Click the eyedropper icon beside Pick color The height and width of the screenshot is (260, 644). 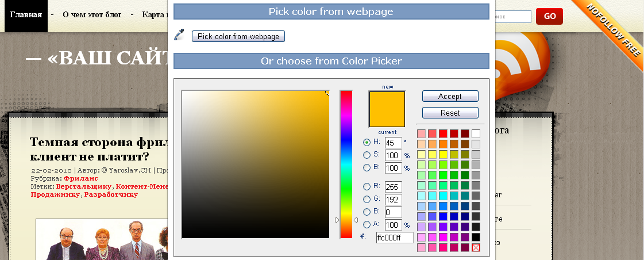pyautogui.click(x=180, y=36)
